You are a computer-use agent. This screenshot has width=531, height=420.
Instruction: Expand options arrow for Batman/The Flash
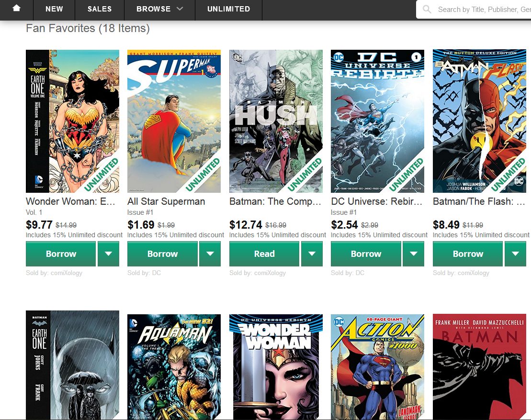point(515,254)
